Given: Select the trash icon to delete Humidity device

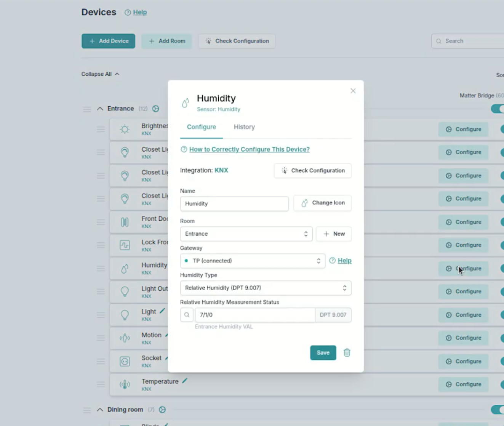Looking at the screenshot, I should pyautogui.click(x=347, y=353).
